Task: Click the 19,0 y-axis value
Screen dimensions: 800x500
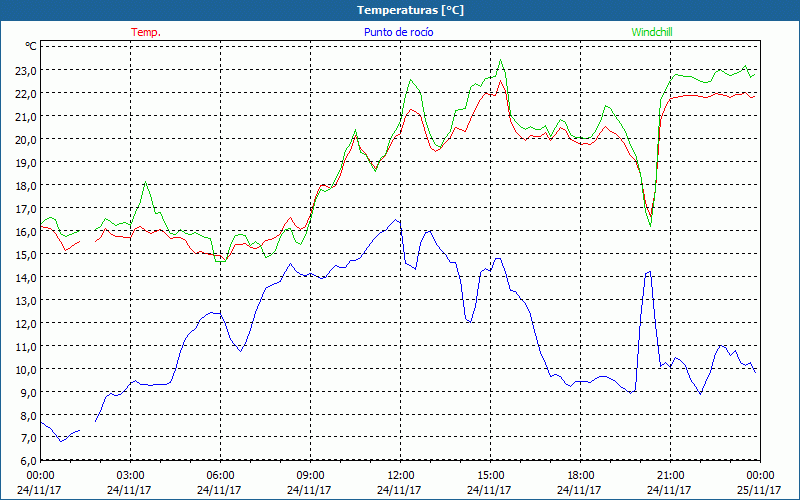Action: [26, 162]
